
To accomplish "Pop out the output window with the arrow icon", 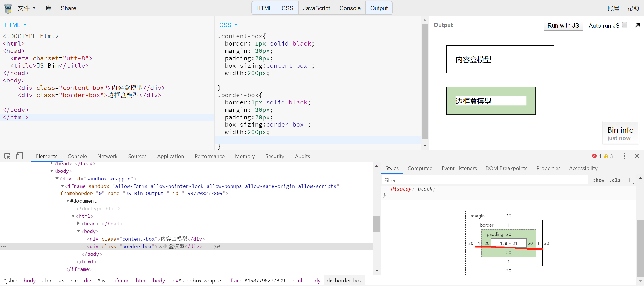I will coord(637,25).
